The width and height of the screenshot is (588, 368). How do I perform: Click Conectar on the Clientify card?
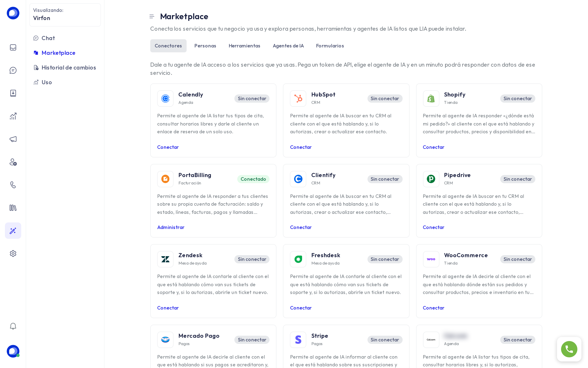pyautogui.click(x=301, y=227)
